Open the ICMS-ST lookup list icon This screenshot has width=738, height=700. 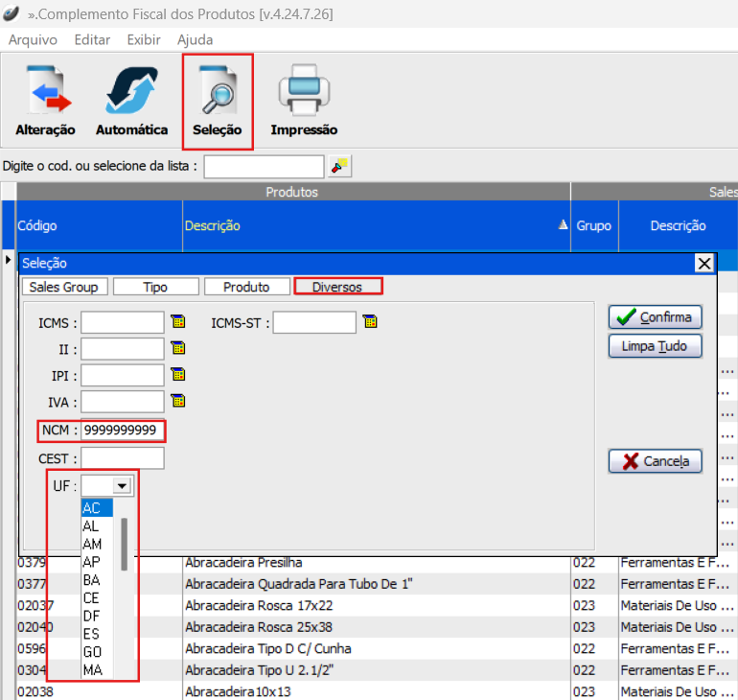click(370, 322)
